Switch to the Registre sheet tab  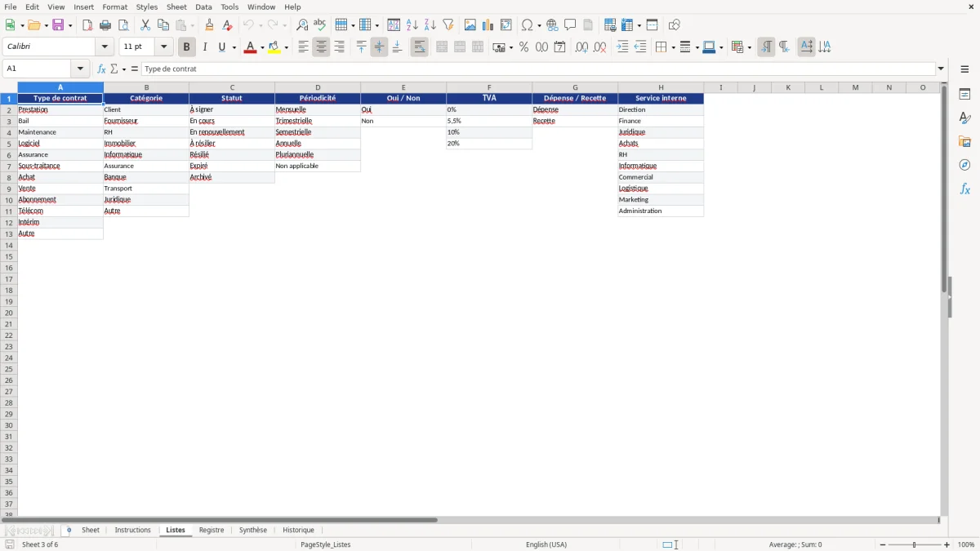tap(212, 530)
